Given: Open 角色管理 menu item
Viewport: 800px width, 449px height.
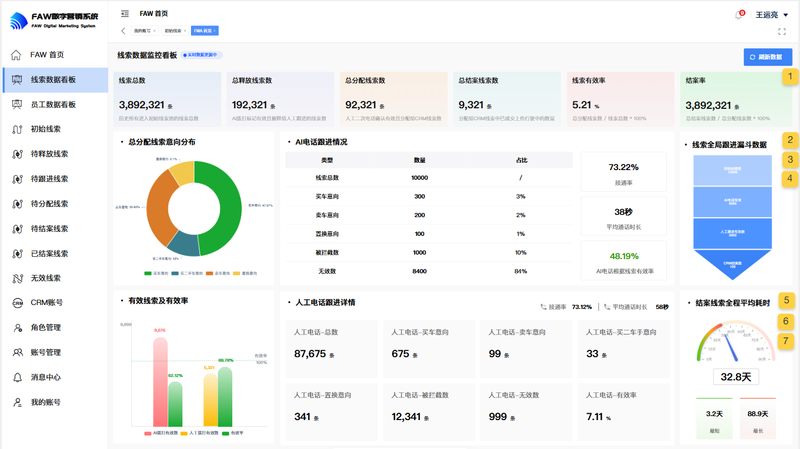Looking at the screenshot, I should point(55,328).
